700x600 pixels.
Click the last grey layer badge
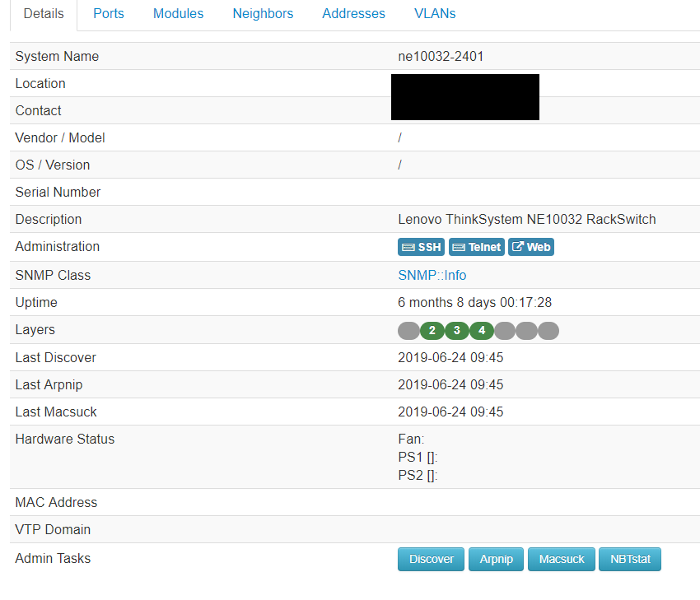pos(548,331)
